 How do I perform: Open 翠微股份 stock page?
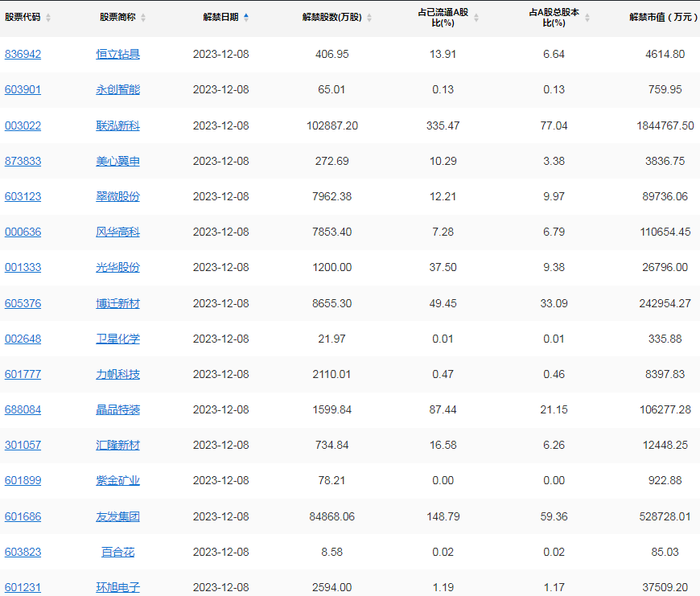click(117, 197)
